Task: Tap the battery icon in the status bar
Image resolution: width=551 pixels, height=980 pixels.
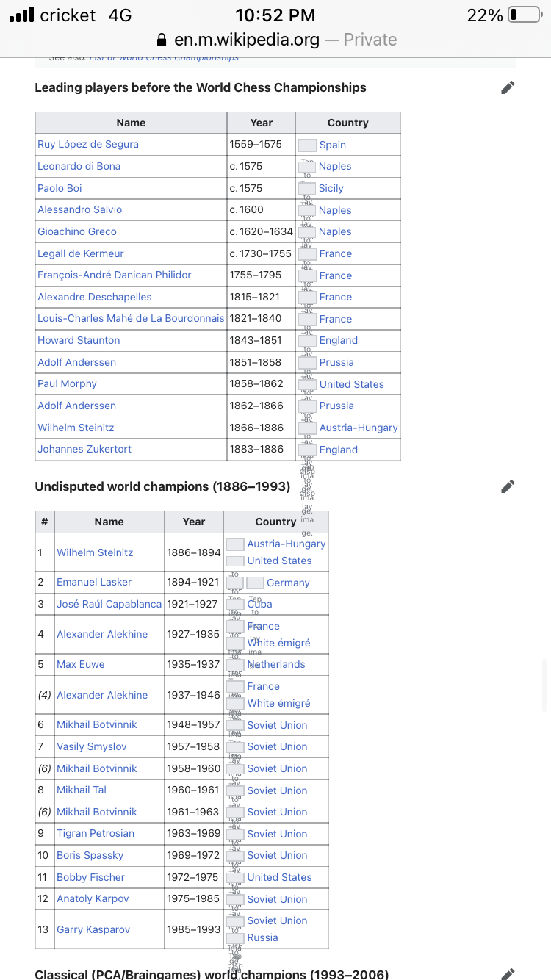Action: click(x=525, y=15)
